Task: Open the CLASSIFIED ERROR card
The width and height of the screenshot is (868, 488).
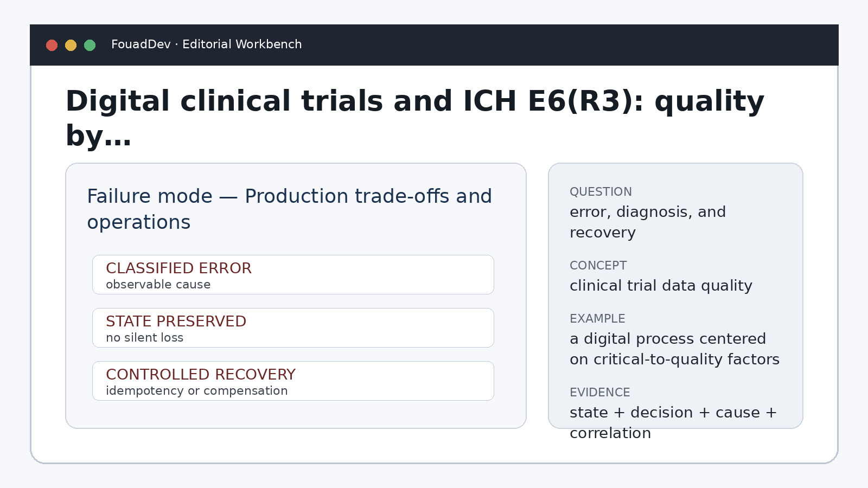Action: click(293, 275)
